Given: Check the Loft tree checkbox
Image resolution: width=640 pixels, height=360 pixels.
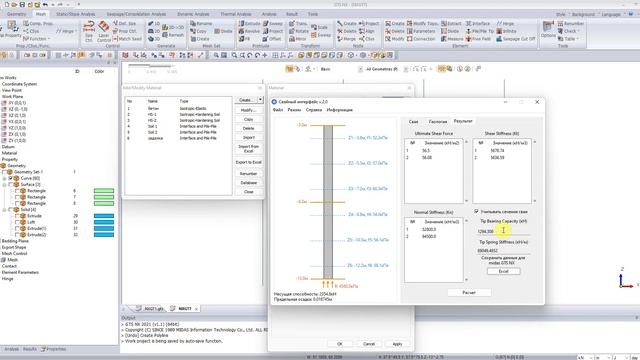Looking at the screenshot, I should point(17,222).
